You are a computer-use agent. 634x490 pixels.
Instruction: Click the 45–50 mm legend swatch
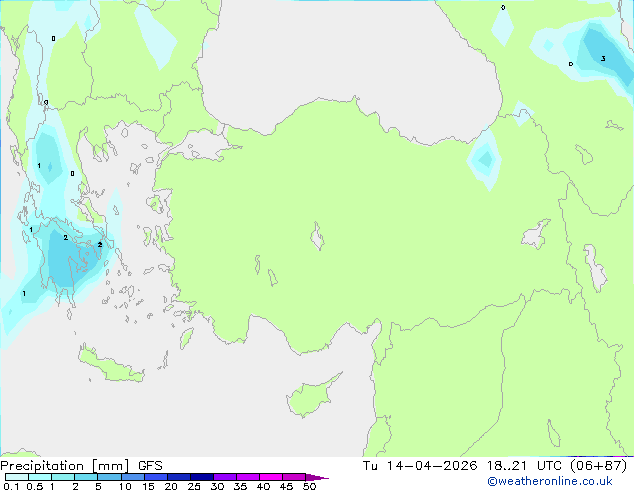click(294, 477)
